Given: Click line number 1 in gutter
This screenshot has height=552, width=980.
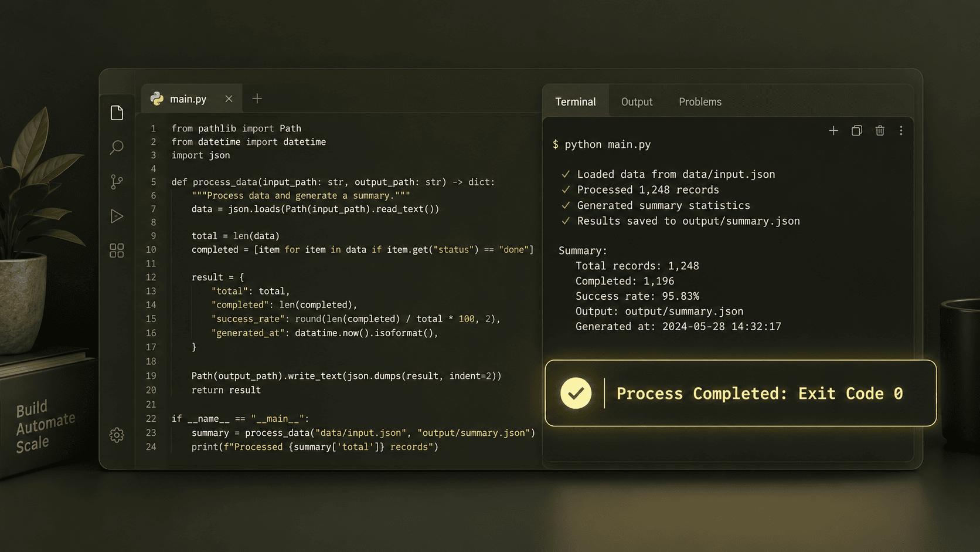Looking at the screenshot, I should 153,128.
